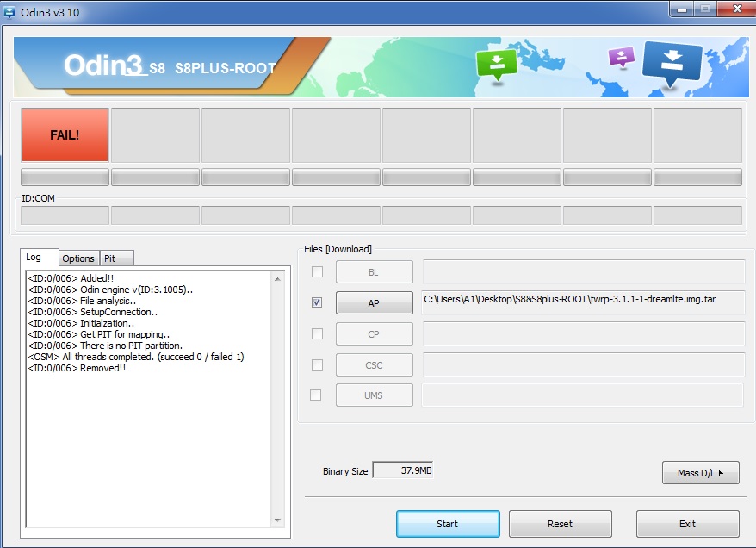Image resolution: width=756 pixels, height=548 pixels.
Task: Minimize the Odin3 window
Action: 682,9
